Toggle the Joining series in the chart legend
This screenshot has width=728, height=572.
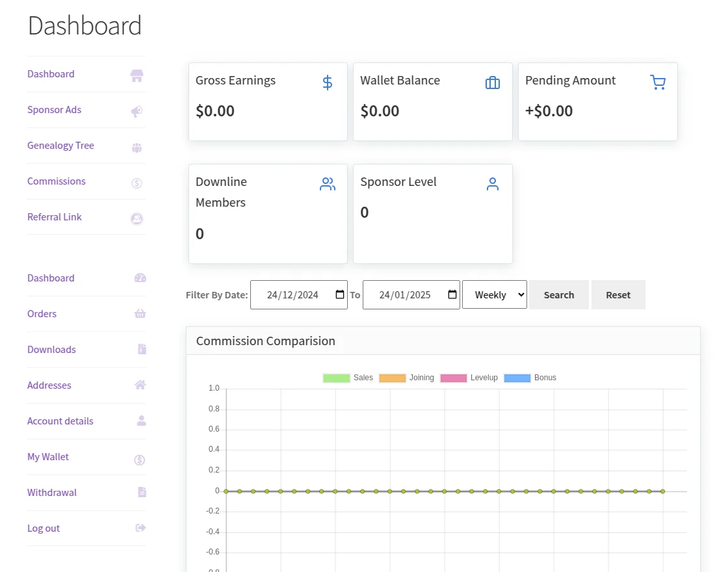coord(392,377)
